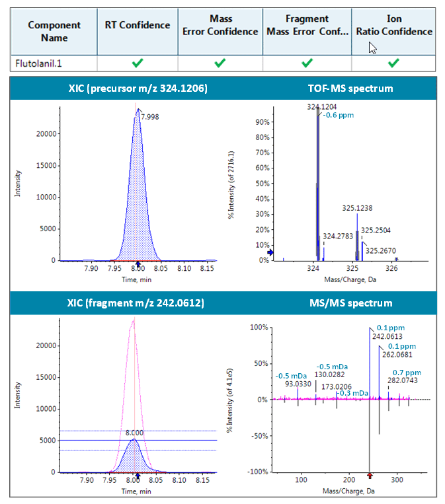Click the Fragment Mass Error green checkmark
445x504 pixels.
307,63
